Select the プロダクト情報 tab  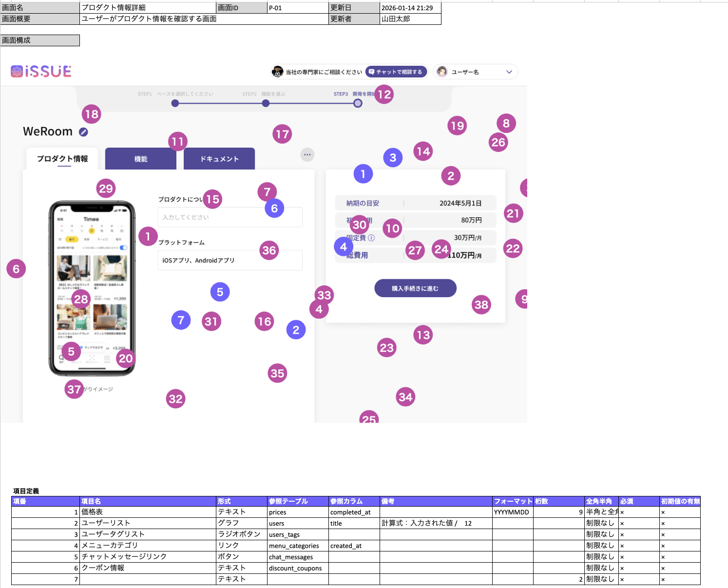click(62, 159)
